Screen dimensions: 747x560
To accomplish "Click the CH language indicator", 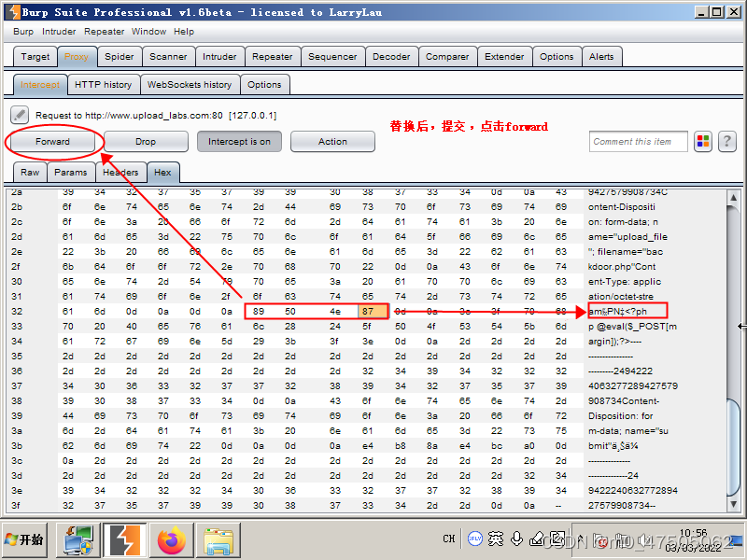I will 449,539.
